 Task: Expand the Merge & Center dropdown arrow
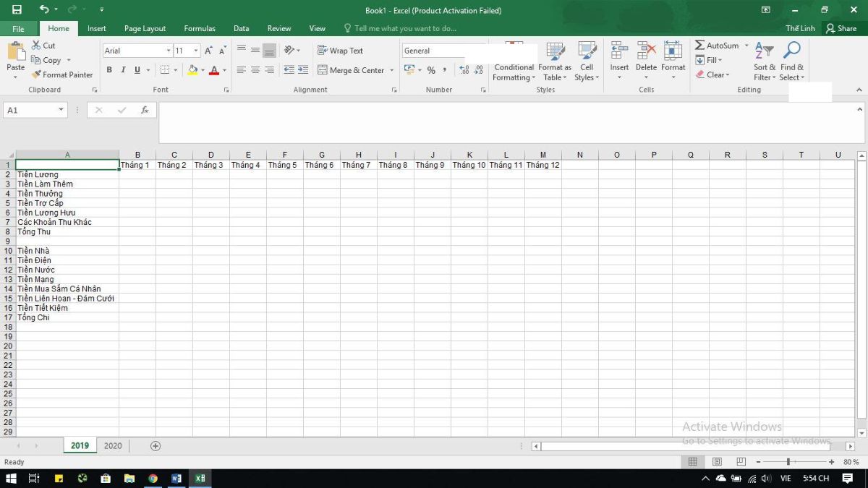(392, 70)
